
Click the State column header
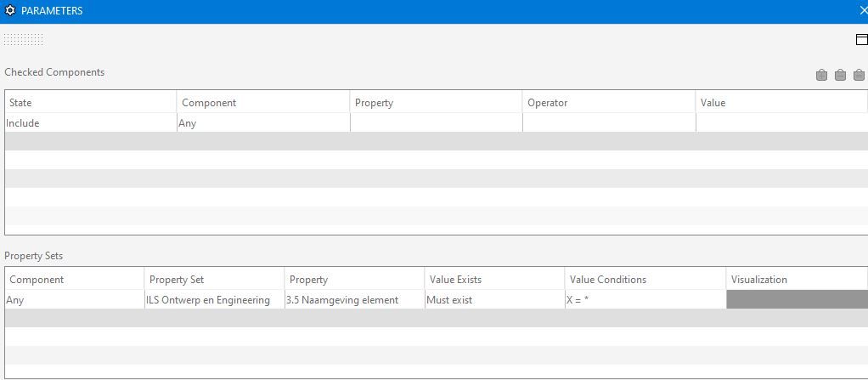tap(91, 103)
